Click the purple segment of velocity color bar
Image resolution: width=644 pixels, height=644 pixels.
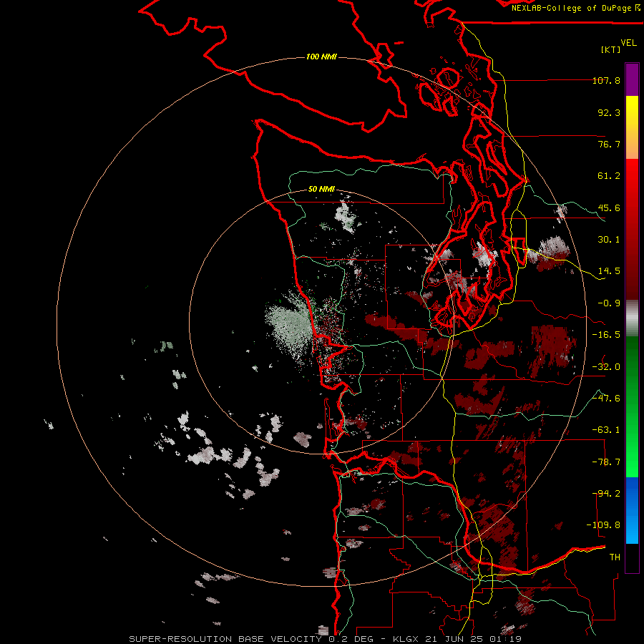632,79
